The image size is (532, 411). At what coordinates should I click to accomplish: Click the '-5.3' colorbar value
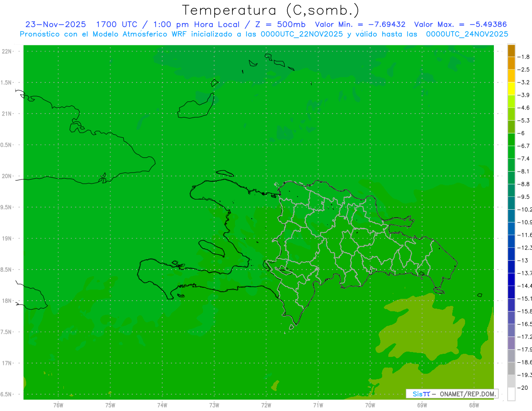pyautogui.click(x=524, y=120)
